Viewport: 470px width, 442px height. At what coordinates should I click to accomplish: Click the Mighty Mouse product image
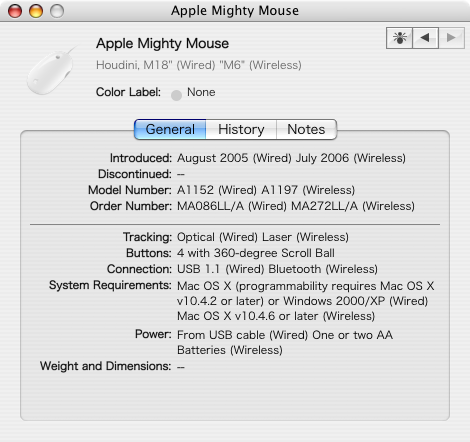(52, 71)
